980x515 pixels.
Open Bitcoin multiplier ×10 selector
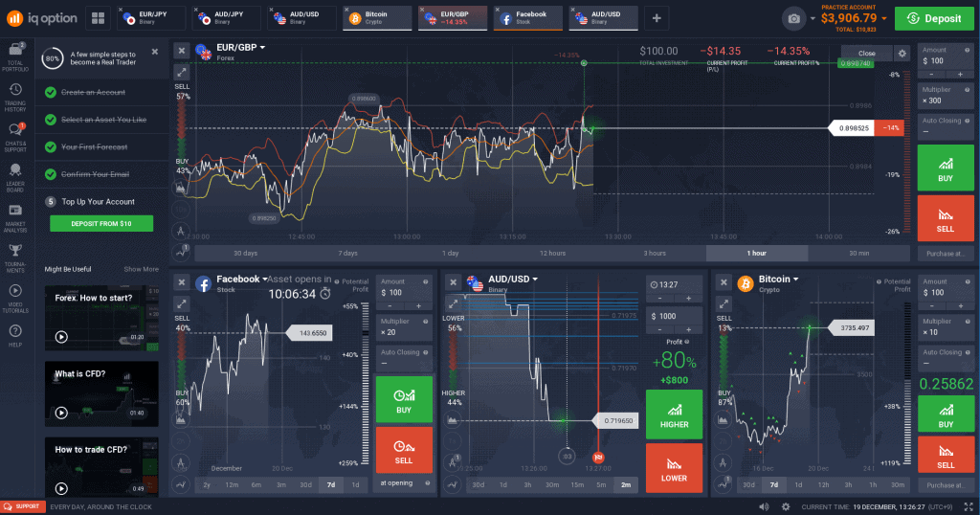pos(946,327)
